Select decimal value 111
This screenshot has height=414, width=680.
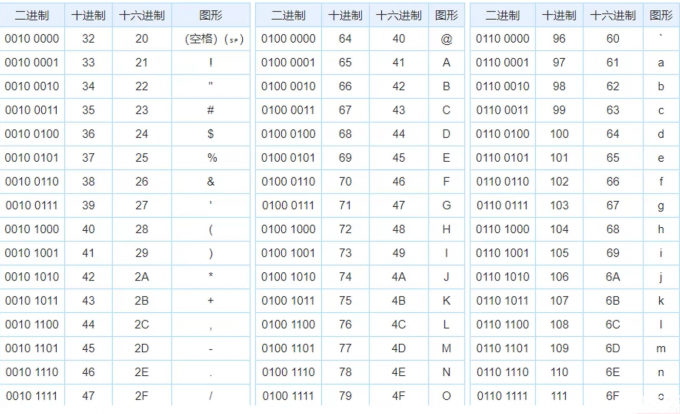click(x=559, y=395)
